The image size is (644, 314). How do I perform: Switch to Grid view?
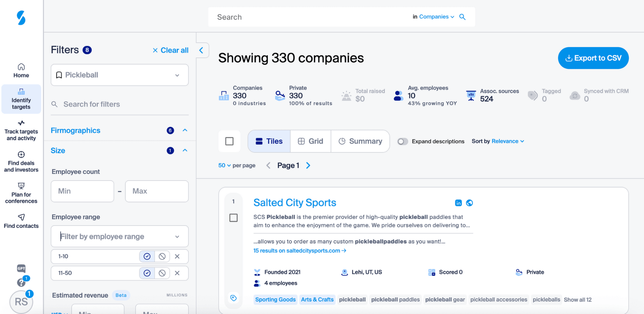click(310, 141)
